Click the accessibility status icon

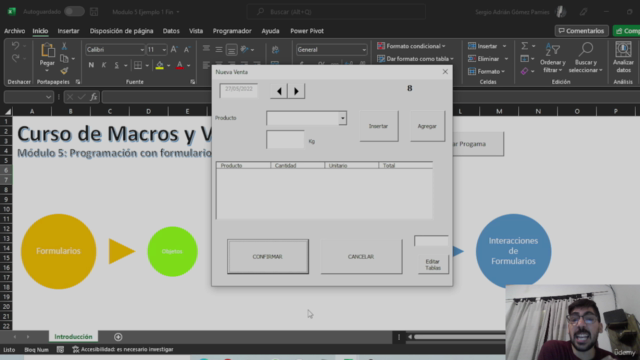76,349
